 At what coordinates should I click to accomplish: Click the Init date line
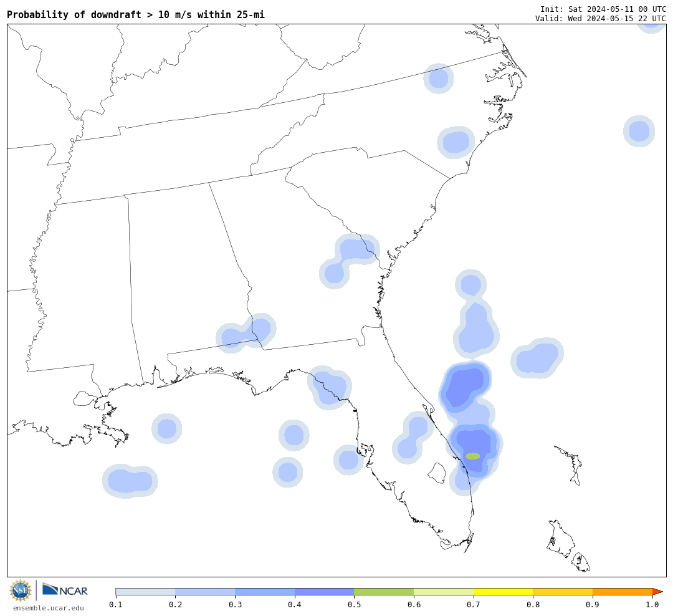pos(603,9)
